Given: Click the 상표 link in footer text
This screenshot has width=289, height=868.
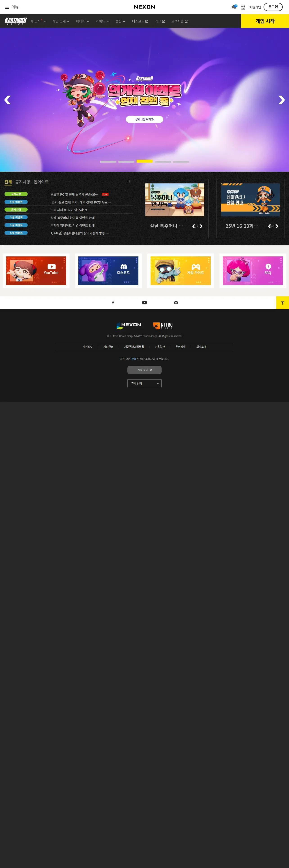Looking at the screenshot, I should (133, 359).
